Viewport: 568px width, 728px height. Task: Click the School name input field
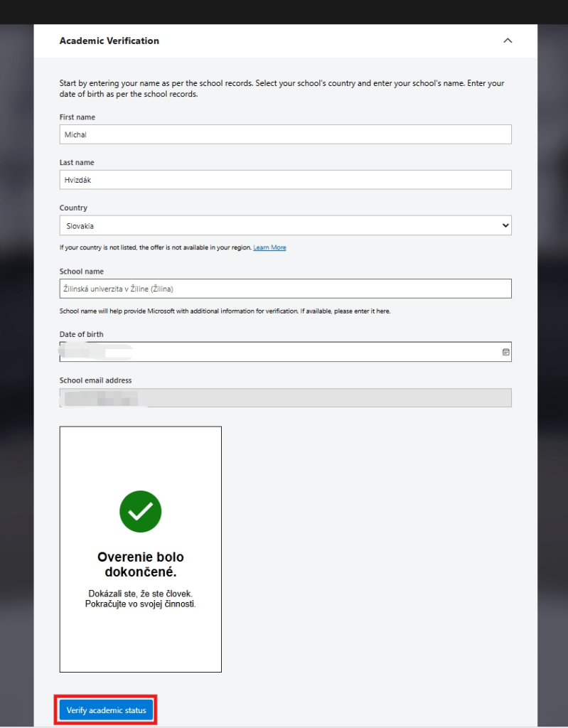(x=285, y=289)
